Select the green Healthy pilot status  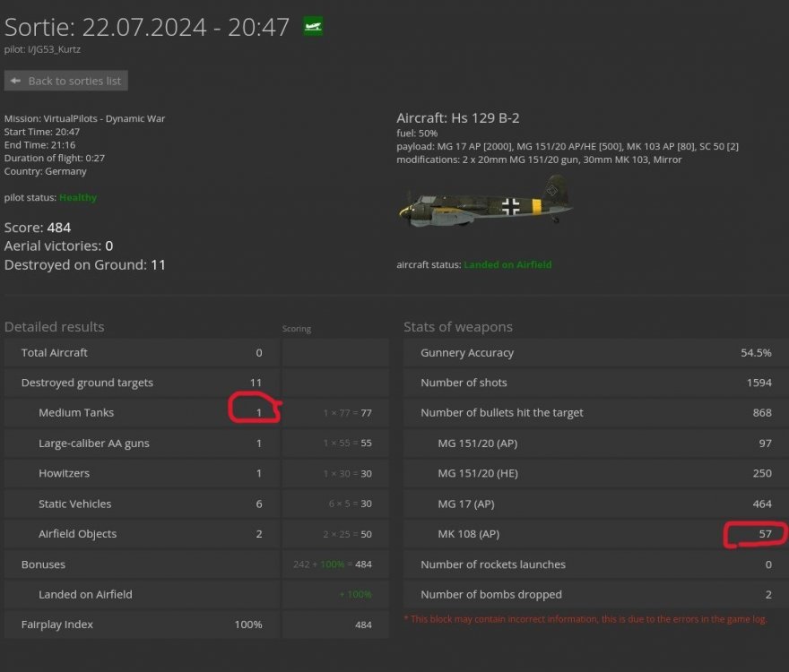[x=78, y=197]
